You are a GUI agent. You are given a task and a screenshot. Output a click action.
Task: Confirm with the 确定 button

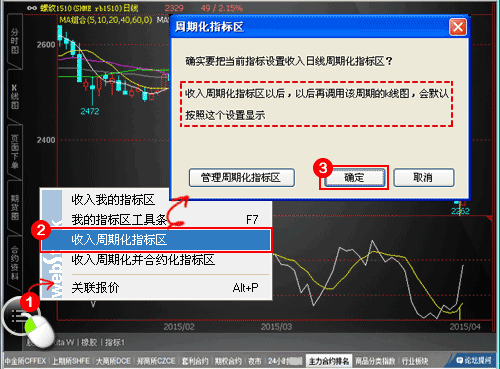(x=355, y=178)
